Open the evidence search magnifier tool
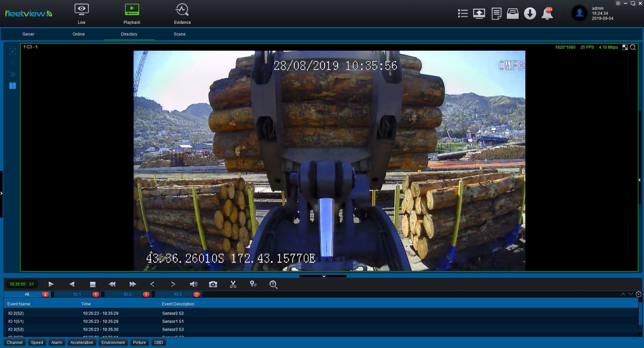This screenshot has width=644, height=348. [x=273, y=284]
